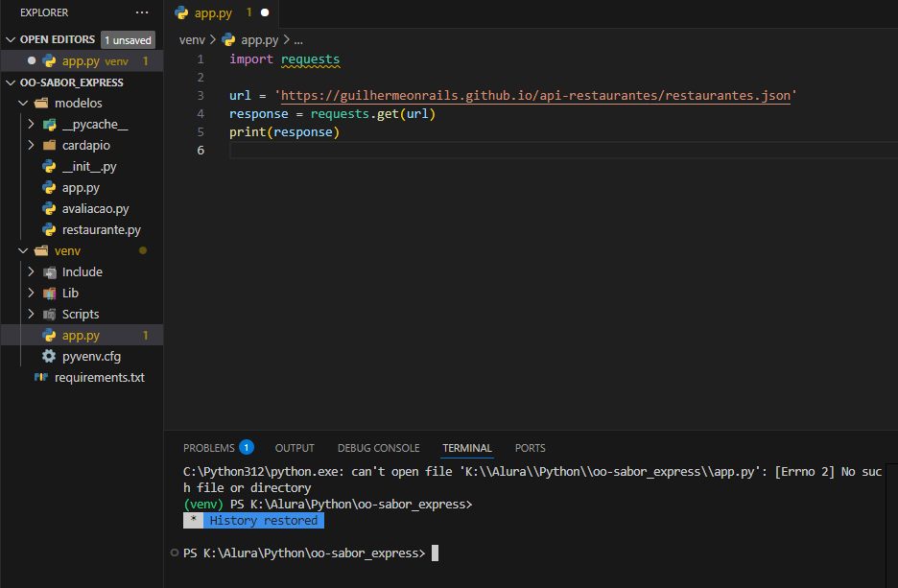The image size is (898, 588).
Task: Expand the Include folder chevron
Action: pos(31,272)
